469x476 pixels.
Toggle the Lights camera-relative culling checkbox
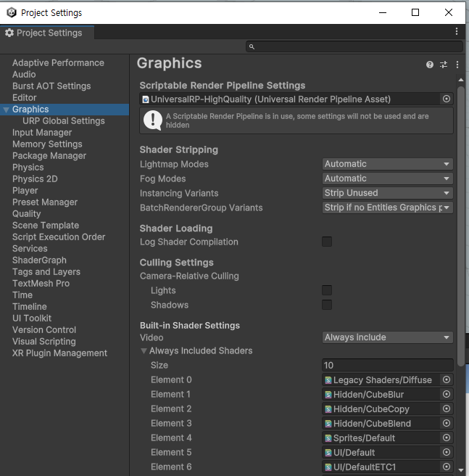coord(327,290)
